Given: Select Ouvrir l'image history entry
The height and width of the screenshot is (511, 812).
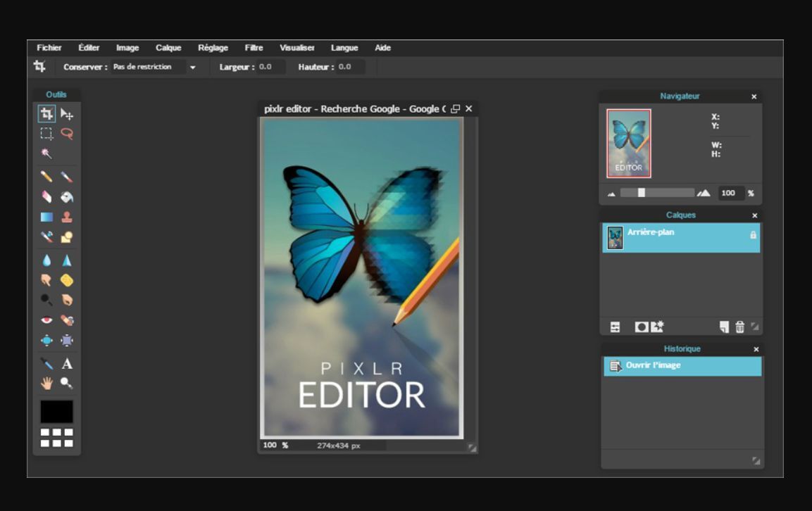Looking at the screenshot, I should pyautogui.click(x=682, y=366).
